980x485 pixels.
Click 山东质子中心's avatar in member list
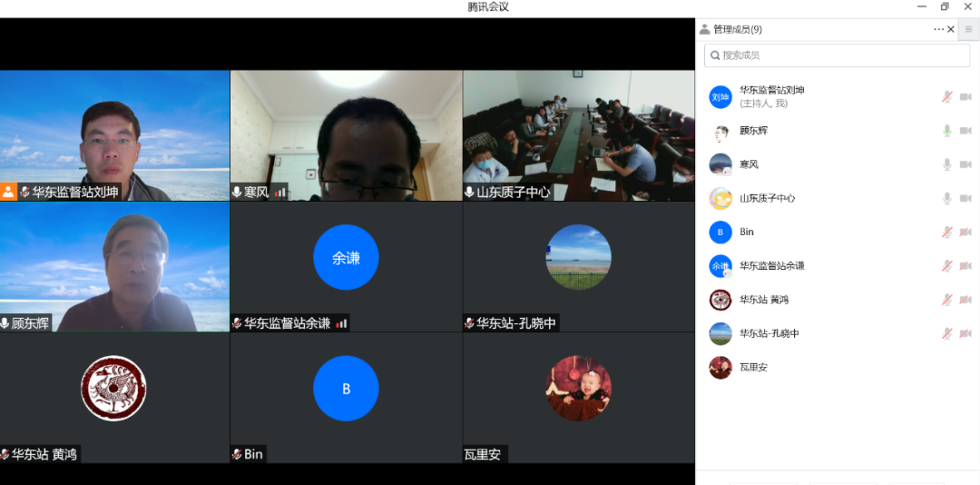point(720,198)
